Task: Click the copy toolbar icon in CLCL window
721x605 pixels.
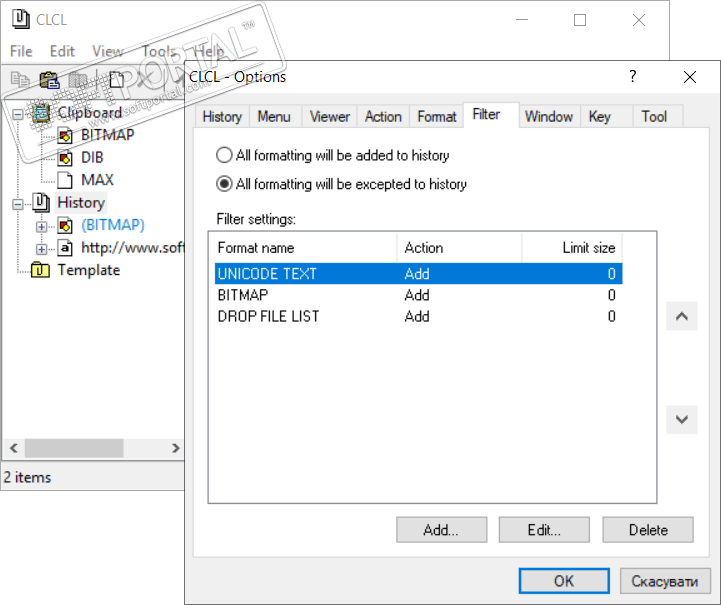Action: [20, 80]
